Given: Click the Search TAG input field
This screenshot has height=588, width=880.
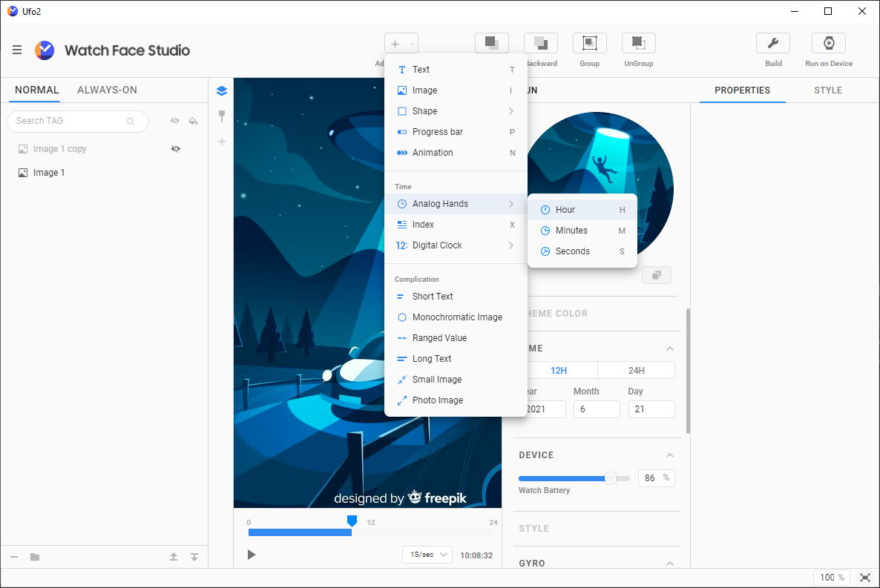Looking at the screenshot, I should coord(70,121).
